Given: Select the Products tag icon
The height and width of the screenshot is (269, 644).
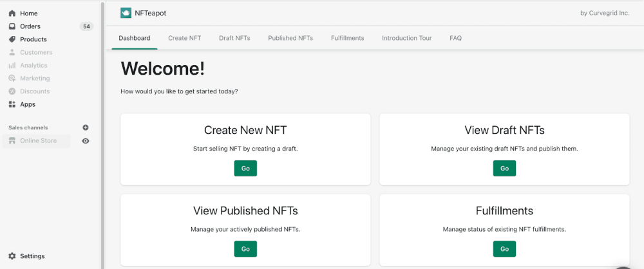Looking at the screenshot, I should point(12,39).
